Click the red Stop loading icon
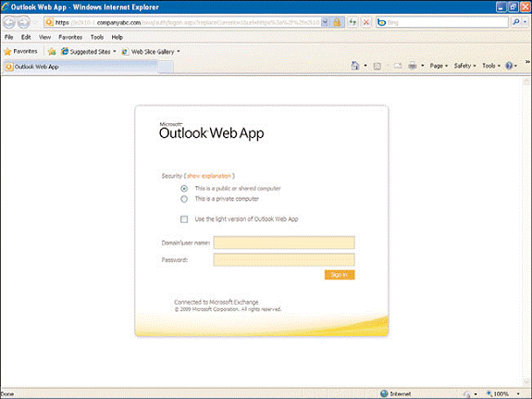This screenshot has height=399, width=532. [x=366, y=22]
